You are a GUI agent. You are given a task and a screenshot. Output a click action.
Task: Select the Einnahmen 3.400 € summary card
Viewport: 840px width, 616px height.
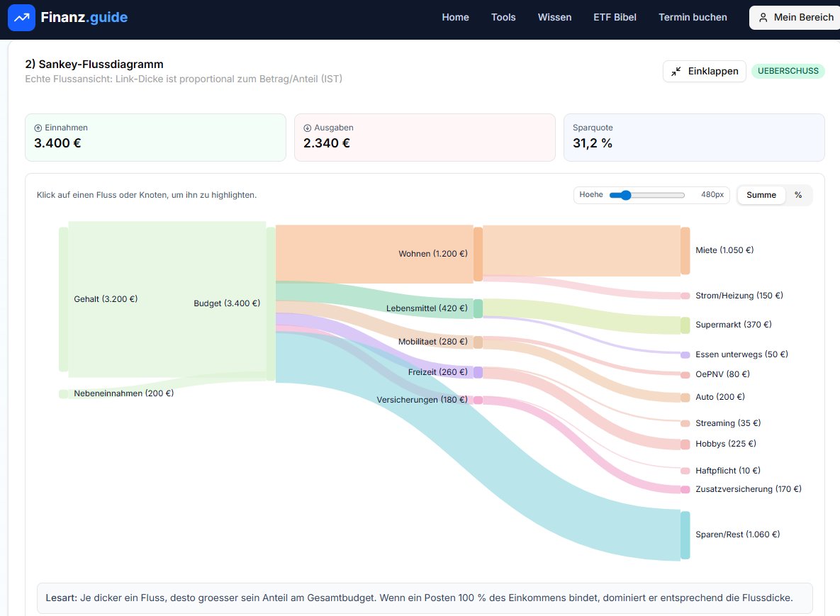155,137
